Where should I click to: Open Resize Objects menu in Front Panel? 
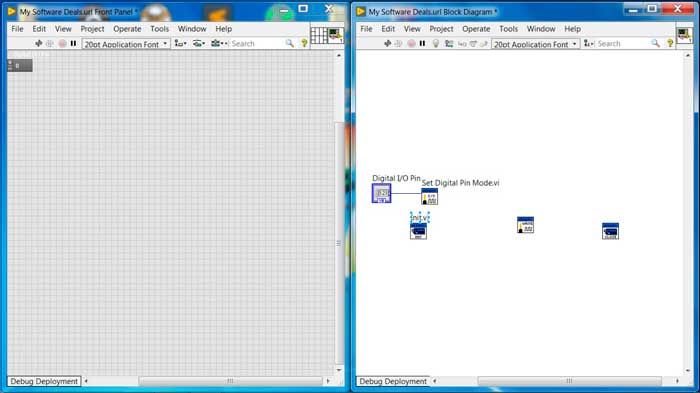click(216, 43)
